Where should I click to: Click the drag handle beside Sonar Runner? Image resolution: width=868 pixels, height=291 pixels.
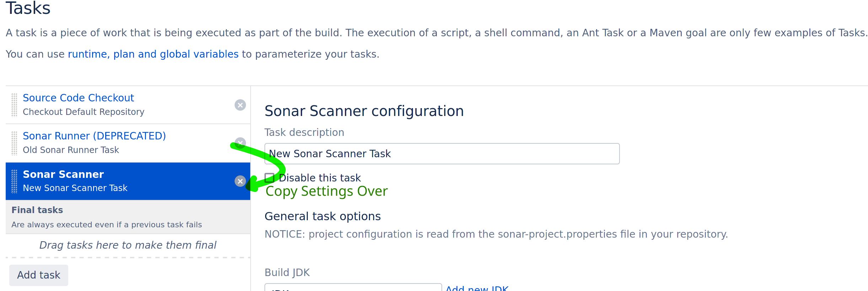(x=14, y=143)
